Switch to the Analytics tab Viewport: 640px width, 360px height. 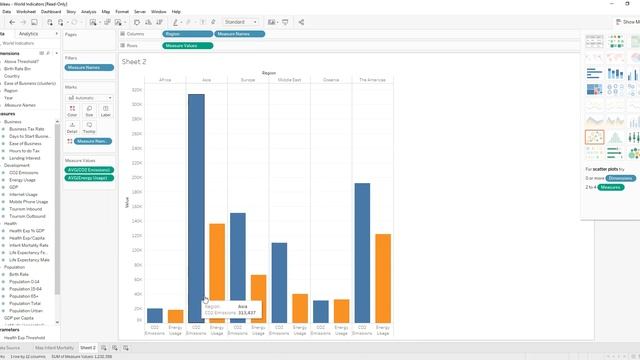(28, 34)
